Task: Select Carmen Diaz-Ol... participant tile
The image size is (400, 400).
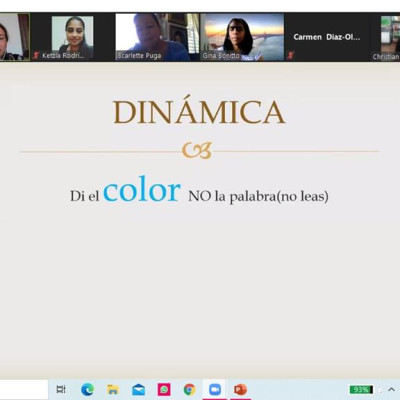Action: pyautogui.click(x=327, y=37)
